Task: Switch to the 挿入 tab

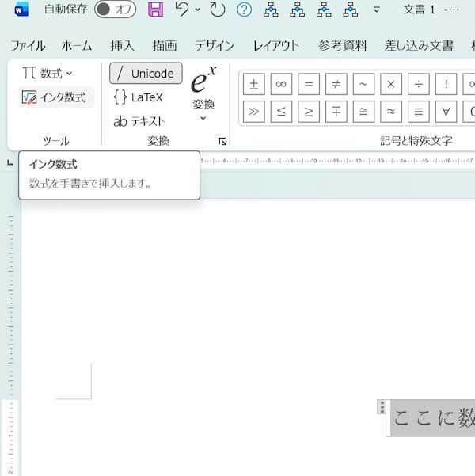Action: coord(122,45)
